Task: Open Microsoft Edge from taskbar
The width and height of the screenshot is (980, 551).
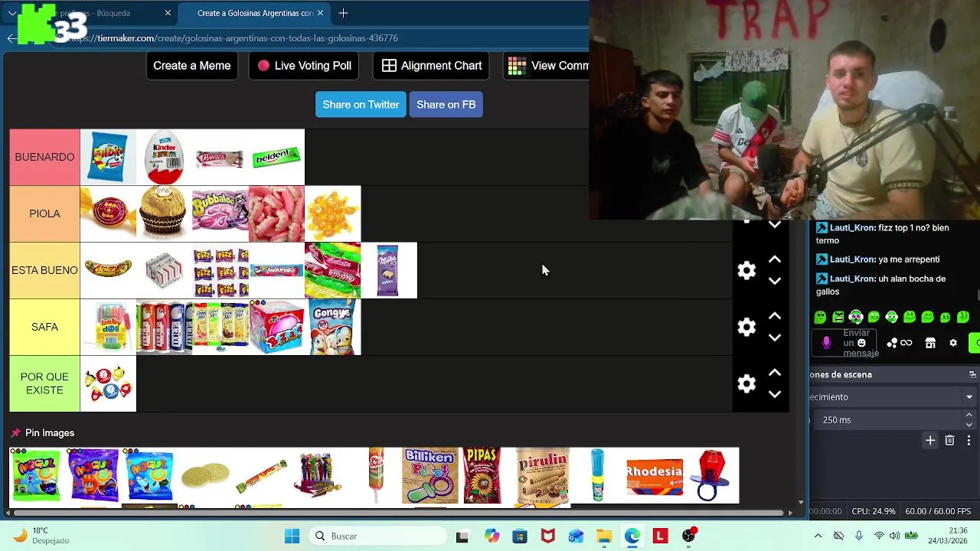Action: [632, 536]
